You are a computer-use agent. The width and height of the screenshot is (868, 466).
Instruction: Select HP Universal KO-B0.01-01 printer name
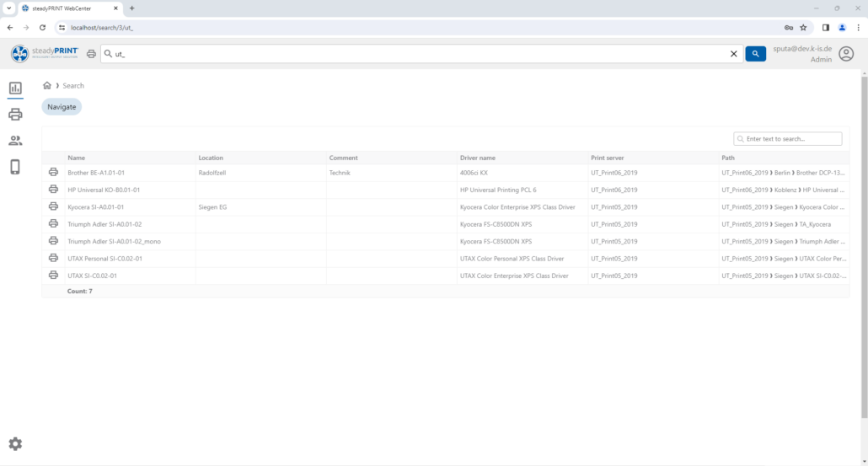point(104,190)
